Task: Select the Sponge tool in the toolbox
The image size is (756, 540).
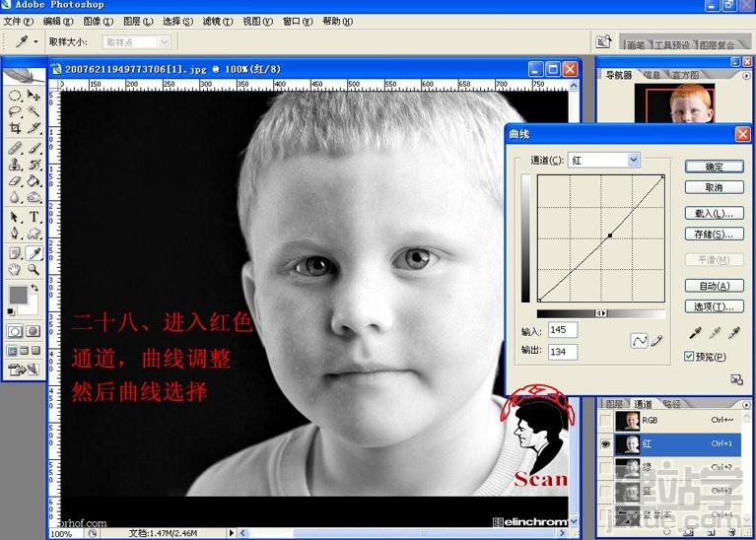Action: (x=34, y=198)
